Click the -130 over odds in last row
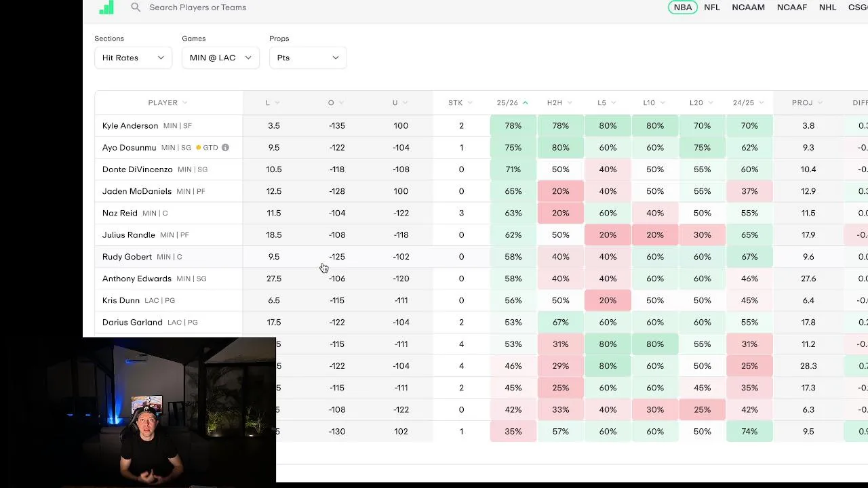The image size is (868, 488). [337, 431]
